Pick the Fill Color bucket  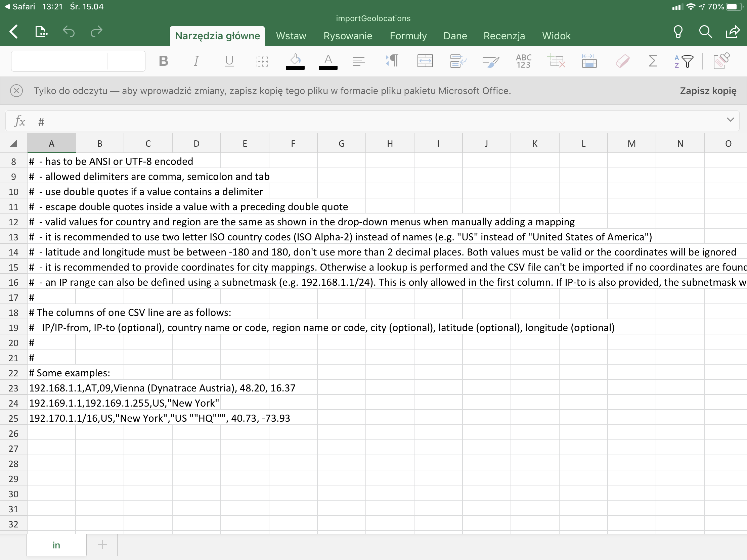click(295, 61)
